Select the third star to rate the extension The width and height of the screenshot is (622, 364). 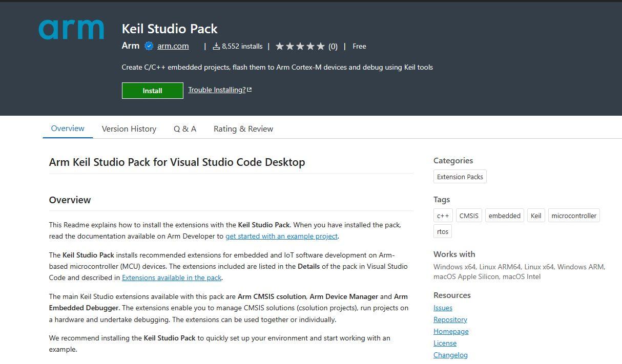[300, 46]
